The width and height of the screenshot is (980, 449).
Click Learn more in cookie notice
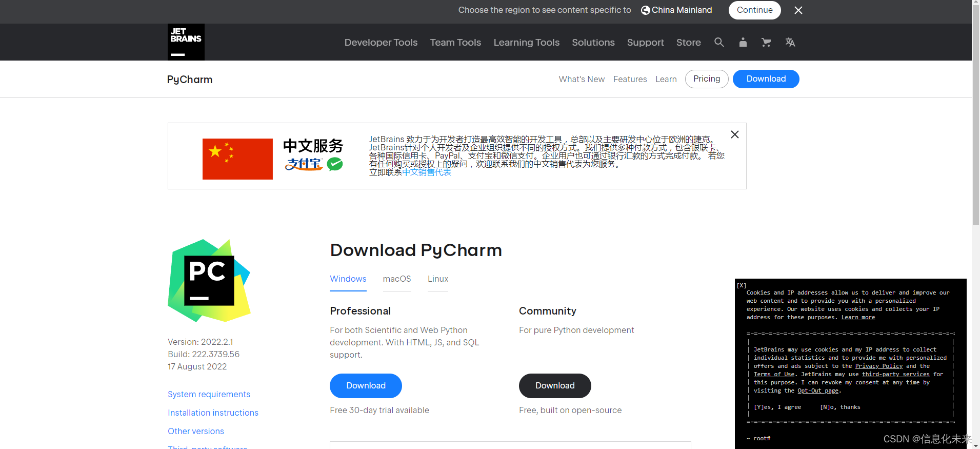click(x=858, y=317)
